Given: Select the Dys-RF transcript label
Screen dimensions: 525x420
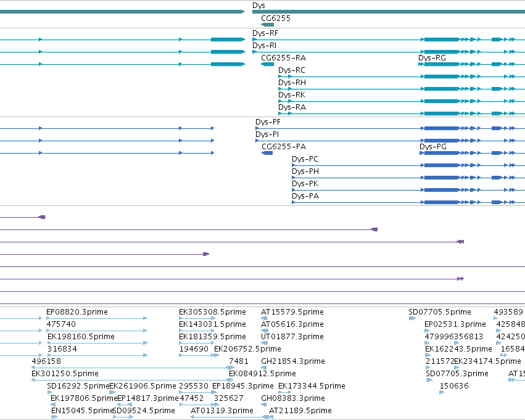Looking at the screenshot, I should [265, 33].
